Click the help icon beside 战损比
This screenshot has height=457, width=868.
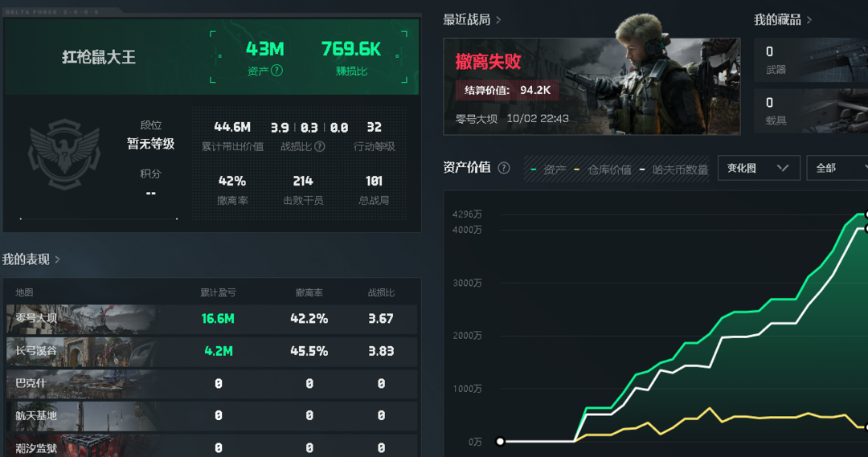pos(320,147)
